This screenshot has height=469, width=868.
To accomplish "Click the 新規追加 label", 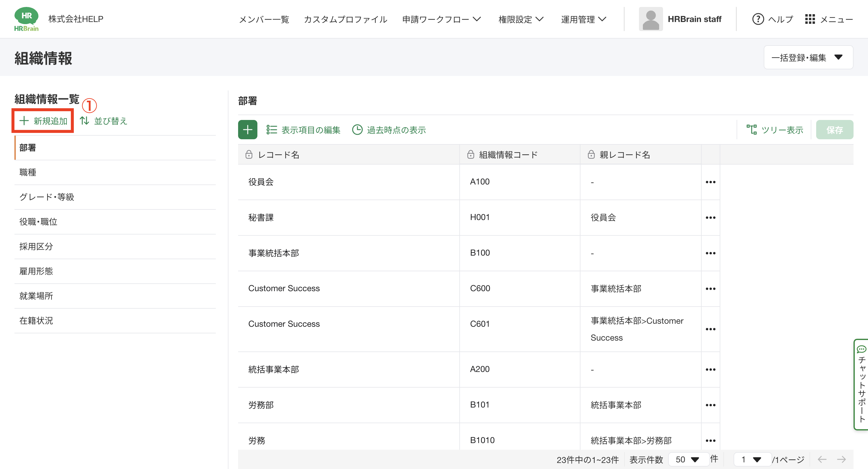I will point(51,121).
